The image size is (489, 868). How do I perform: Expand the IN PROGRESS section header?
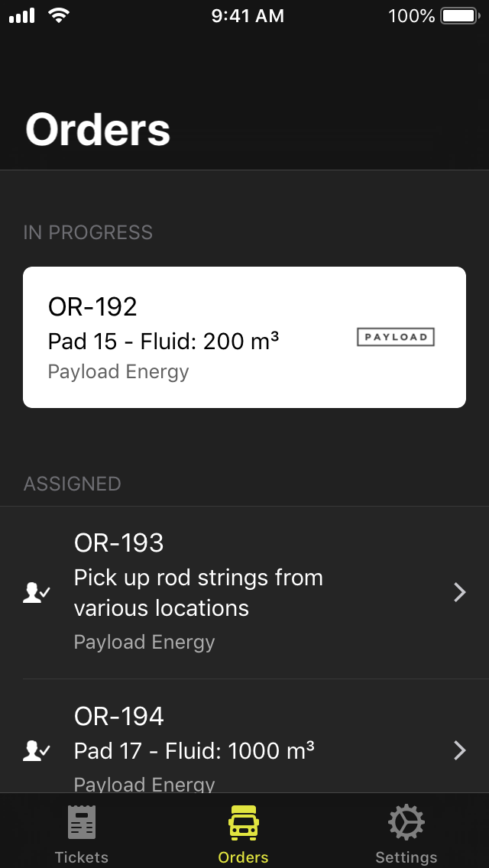pyautogui.click(x=88, y=232)
